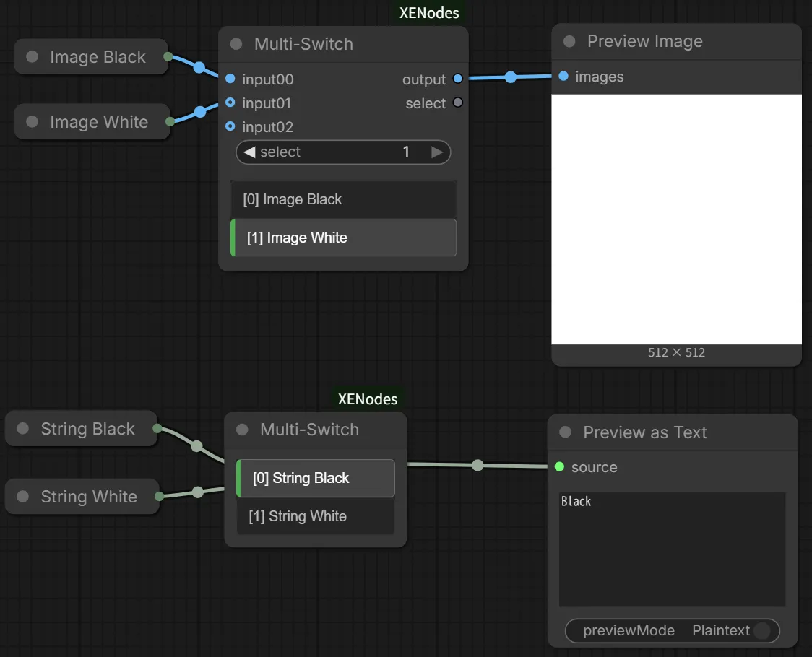The height and width of the screenshot is (657, 812).
Task: Select the [1] String White option
Action: 316,516
